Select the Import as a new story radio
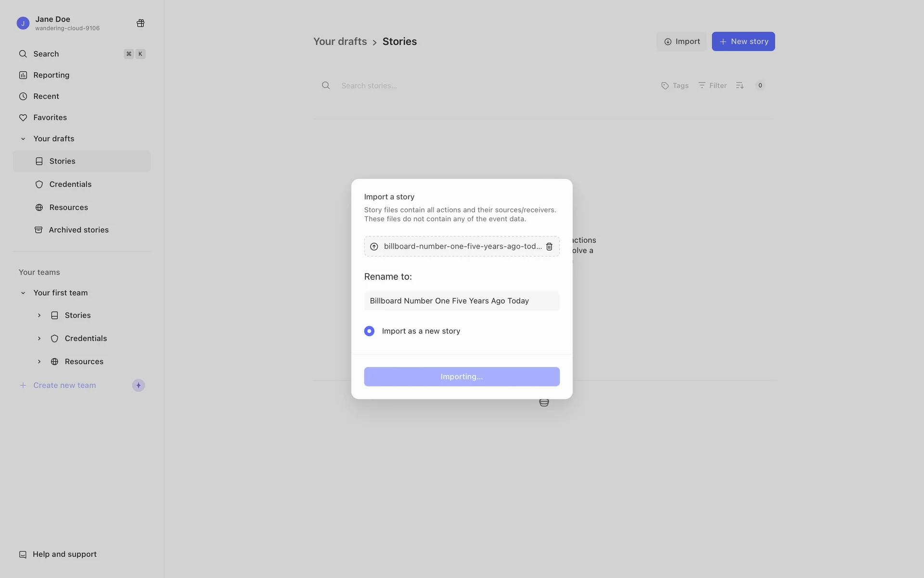Screen dimensions: 924x578 [369, 331]
